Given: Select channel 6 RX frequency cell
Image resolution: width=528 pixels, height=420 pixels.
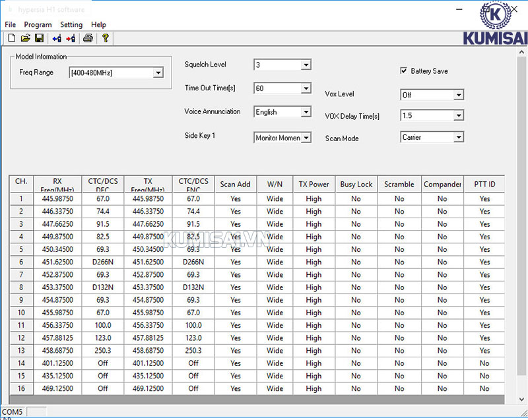Looking at the screenshot, I should point(57,262).
